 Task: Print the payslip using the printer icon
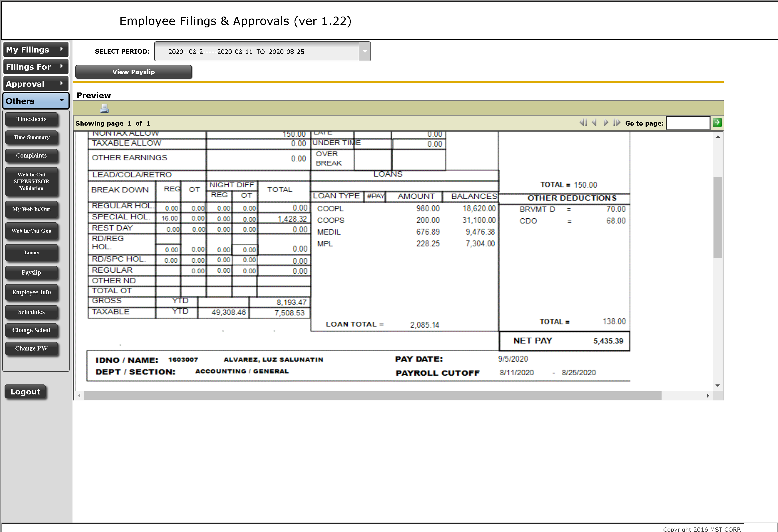pyautogui.click(x=104, y=108)
